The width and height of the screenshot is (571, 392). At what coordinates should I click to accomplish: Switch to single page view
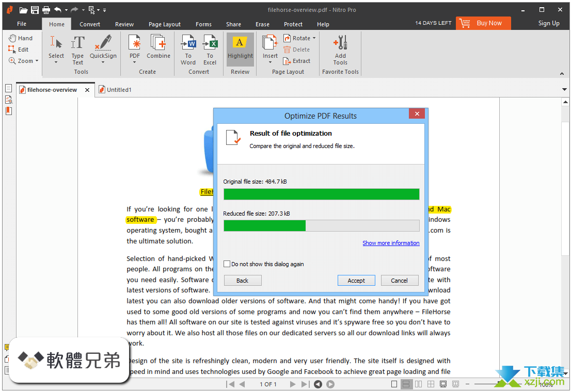click(394, 384)
